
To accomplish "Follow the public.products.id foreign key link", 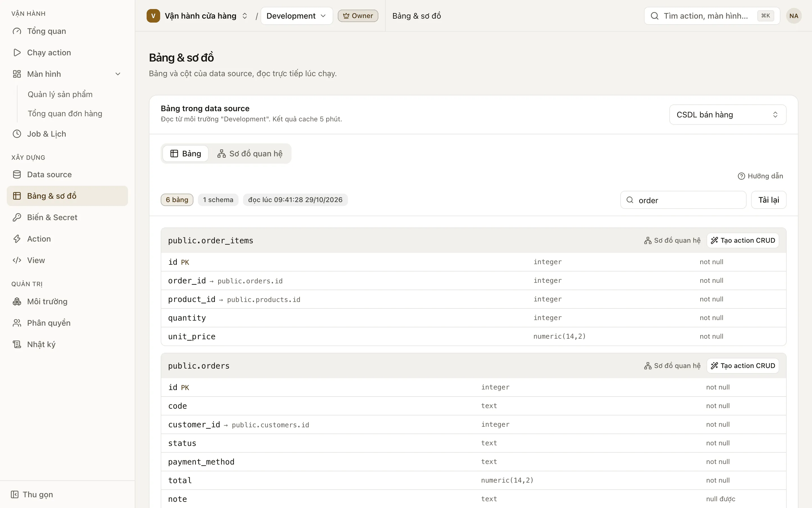I will coord(264,300).
